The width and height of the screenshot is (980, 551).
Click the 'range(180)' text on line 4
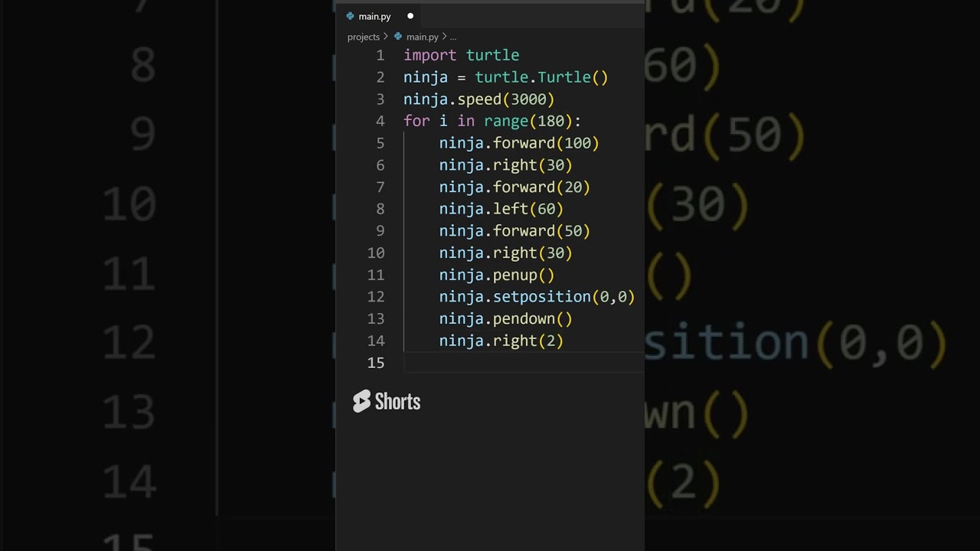tap(528, 122)
